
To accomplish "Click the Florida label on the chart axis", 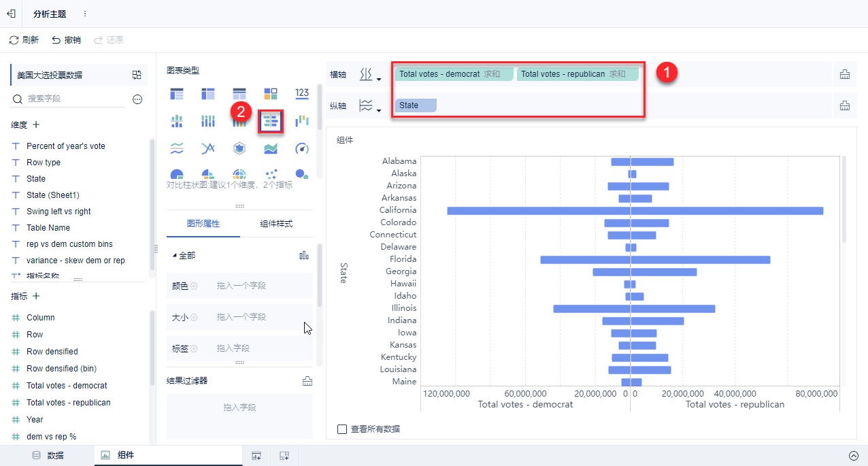I will pos(403,259).
